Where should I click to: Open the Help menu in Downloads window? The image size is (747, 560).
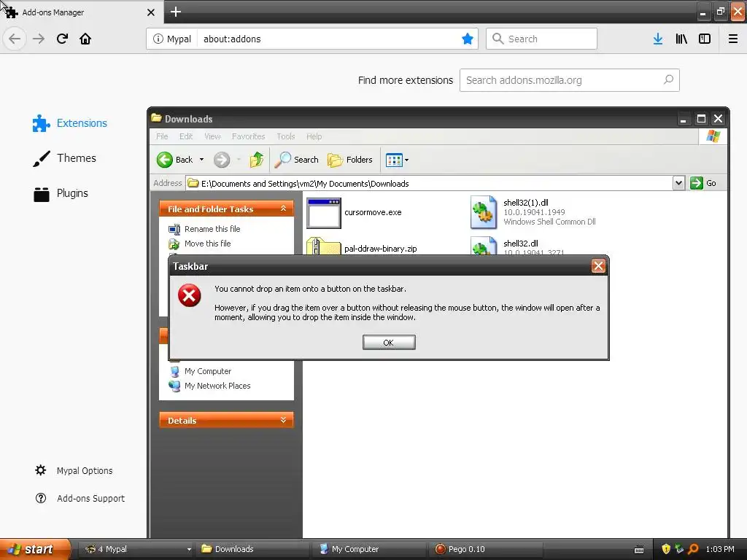[314, 136]
